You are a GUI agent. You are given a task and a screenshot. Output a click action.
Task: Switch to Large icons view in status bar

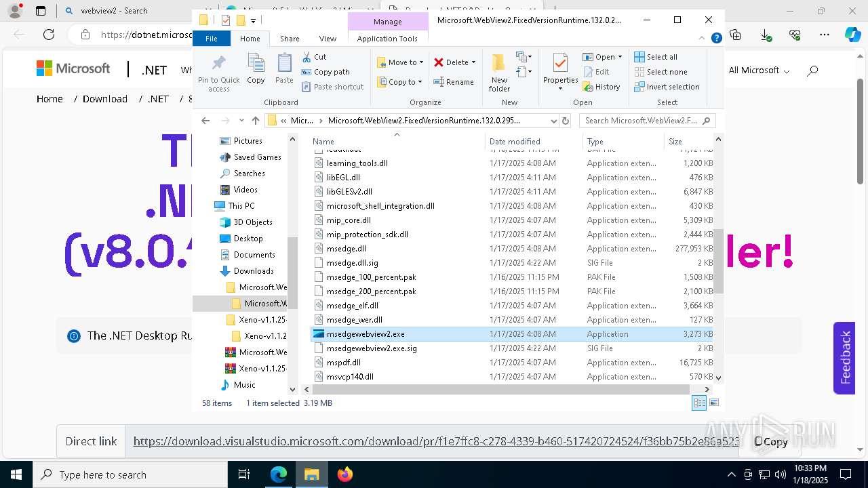(x=713, y=403)
